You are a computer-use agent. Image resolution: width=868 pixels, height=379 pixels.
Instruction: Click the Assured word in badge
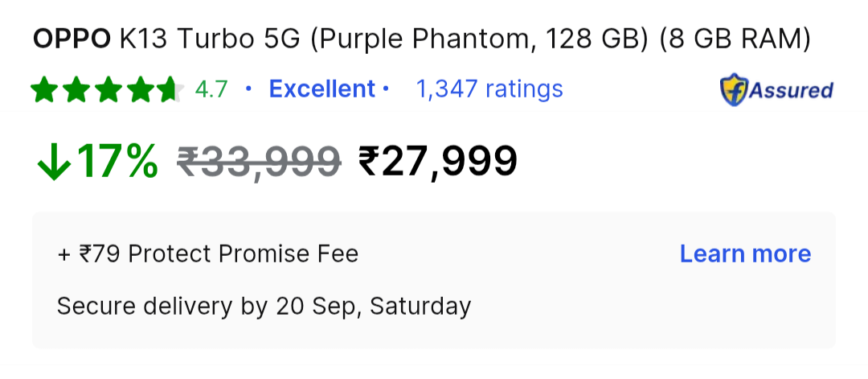pyautogui.click(x=791, y=90)
